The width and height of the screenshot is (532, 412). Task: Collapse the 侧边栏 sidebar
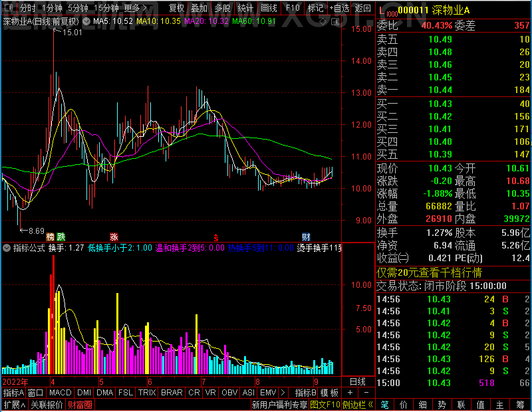pos(358,405)
